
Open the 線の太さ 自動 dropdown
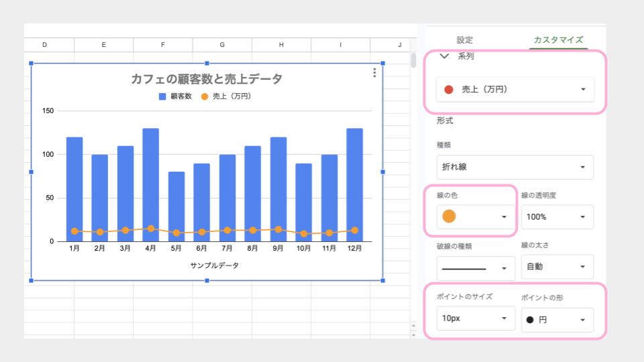(x=557, y=267)
